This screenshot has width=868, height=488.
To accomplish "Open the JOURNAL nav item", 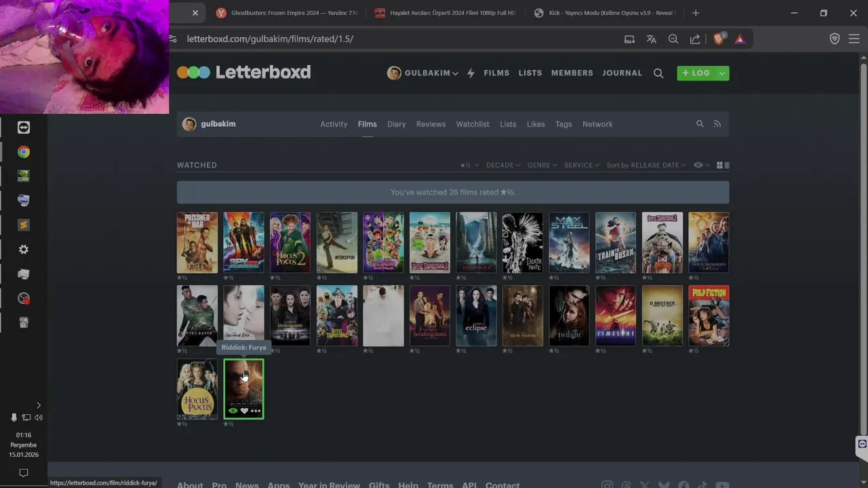I will coord(622,73).
